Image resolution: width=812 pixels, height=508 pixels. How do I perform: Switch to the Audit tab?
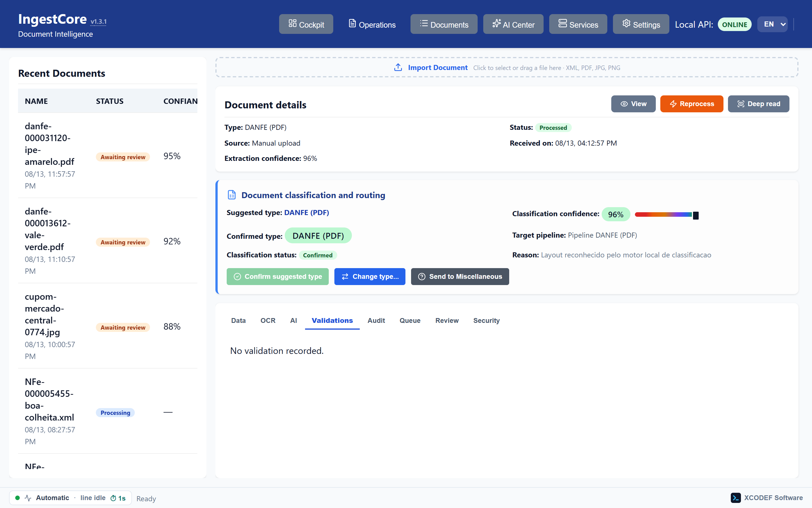[376, 320]
